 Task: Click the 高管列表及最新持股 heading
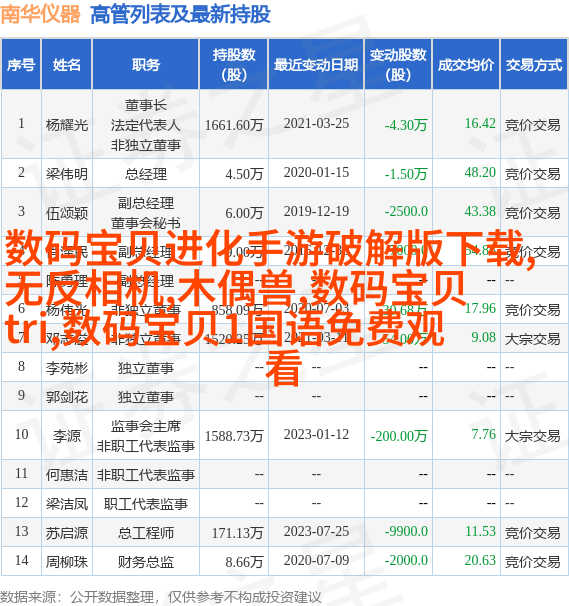point(180,15)
